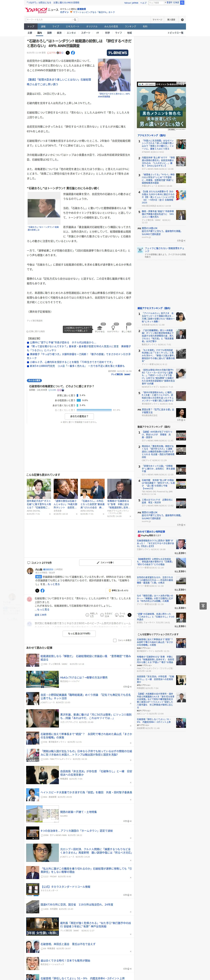Click back-to-top arrow button

click(x=203, y=606)
